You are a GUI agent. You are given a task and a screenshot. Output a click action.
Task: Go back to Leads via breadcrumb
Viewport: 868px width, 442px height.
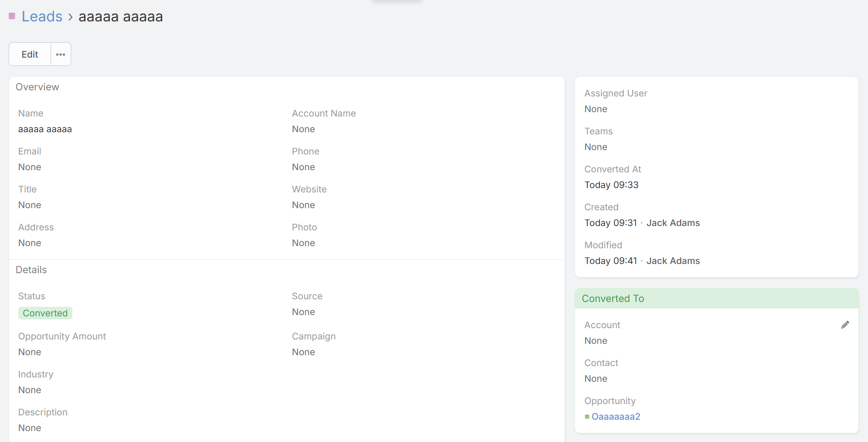point(42,17)
